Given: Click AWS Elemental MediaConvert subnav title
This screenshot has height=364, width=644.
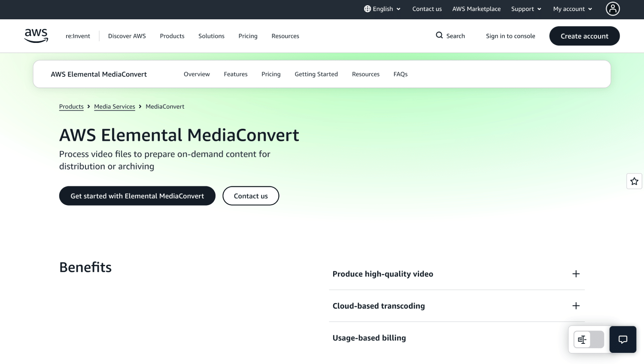Looking at the screenshot, I should click(x=99, y=74).
